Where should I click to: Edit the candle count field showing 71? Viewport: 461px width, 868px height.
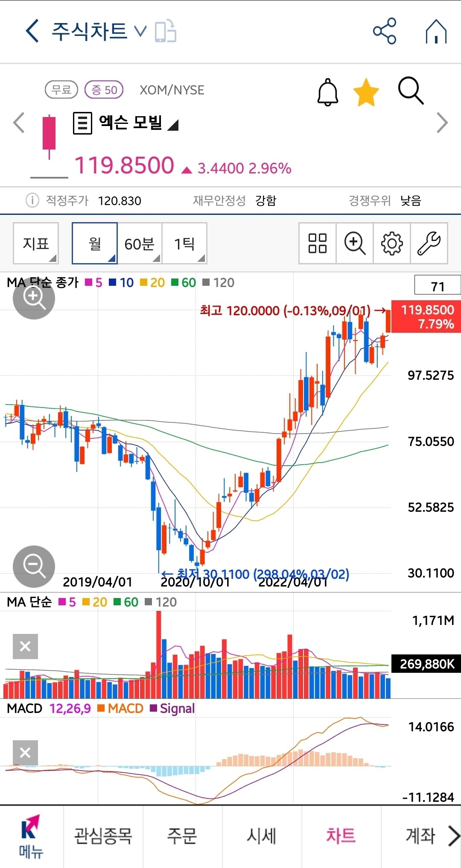(438, 286)
